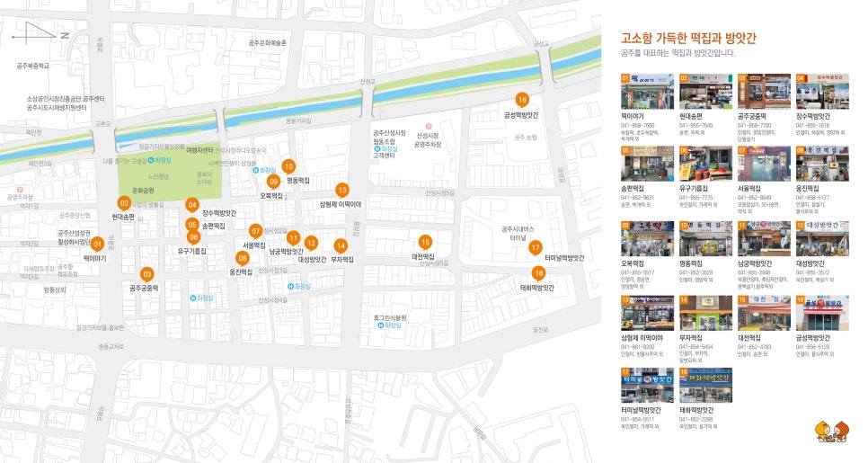This screenshot has width=868, height=463.
Task: Click map pin 09 for 오복떡집
Action: (273, 182)
